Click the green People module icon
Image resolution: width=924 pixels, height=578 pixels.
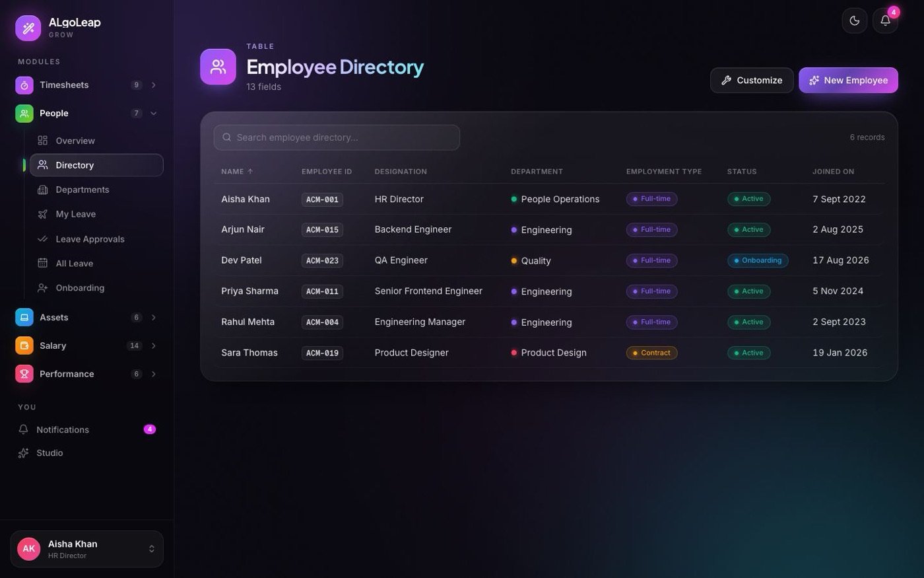pos(24,114)
